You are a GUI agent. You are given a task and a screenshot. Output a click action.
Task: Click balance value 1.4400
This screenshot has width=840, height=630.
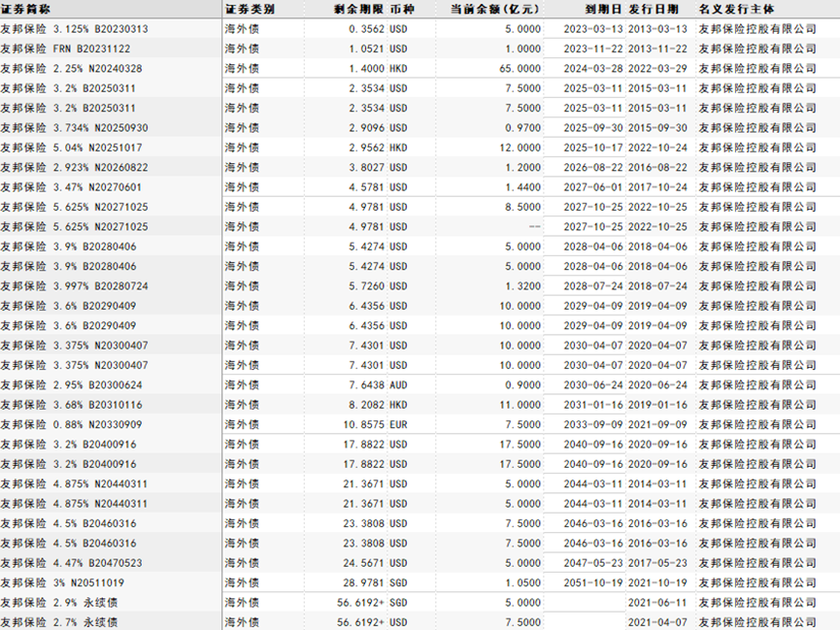522,187
